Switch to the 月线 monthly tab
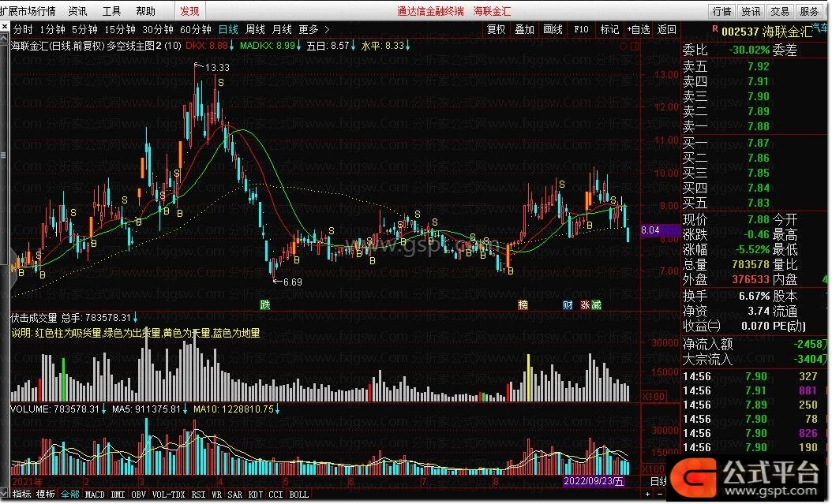The height and width of the screenshot is (504, 832). pos(282,30)
